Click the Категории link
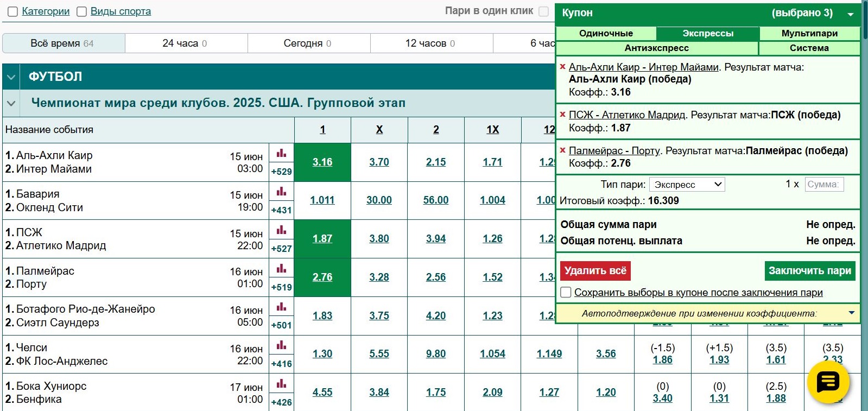The height and width of the screenshot is (411, 868). pos(46,11)
